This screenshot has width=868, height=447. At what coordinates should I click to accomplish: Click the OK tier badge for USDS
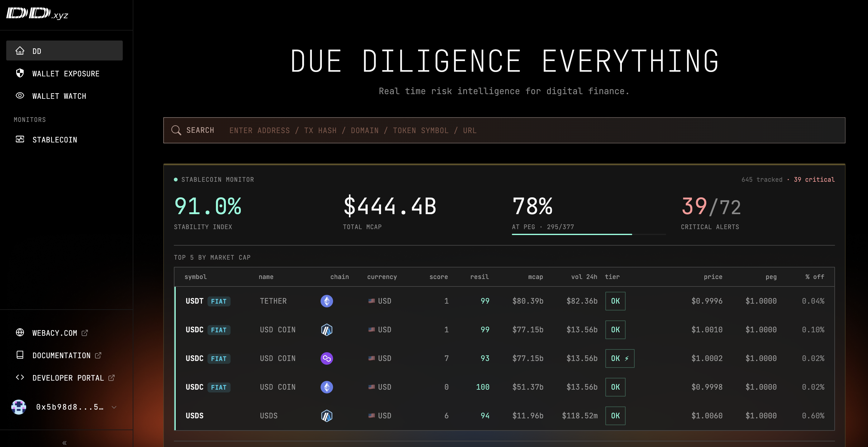click(615, 416)
